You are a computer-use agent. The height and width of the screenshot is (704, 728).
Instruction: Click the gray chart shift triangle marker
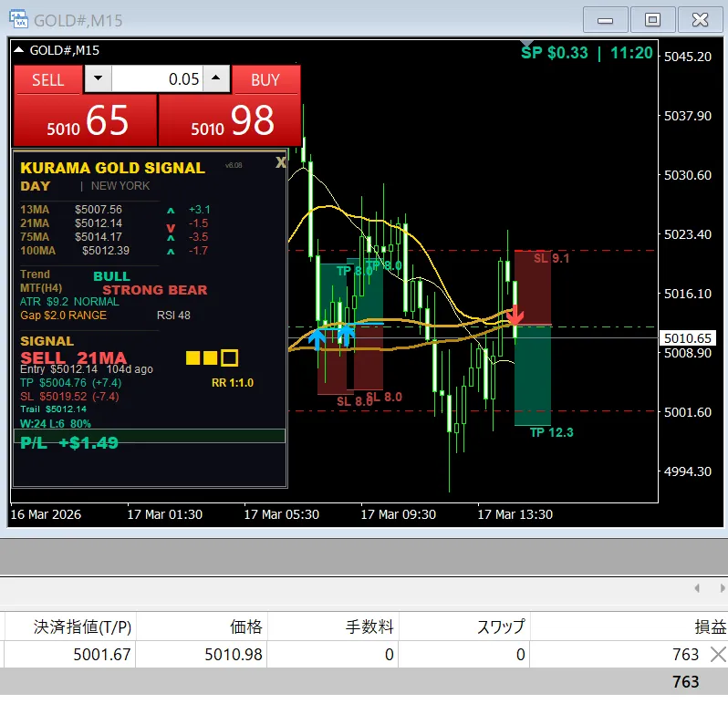pos(526,42)
